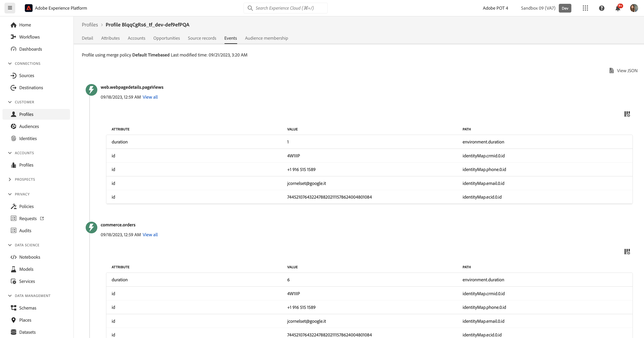Viewport: 644px width, 338px height.
Task: Switch to the Audience membership tab
Action: [266, 38]
